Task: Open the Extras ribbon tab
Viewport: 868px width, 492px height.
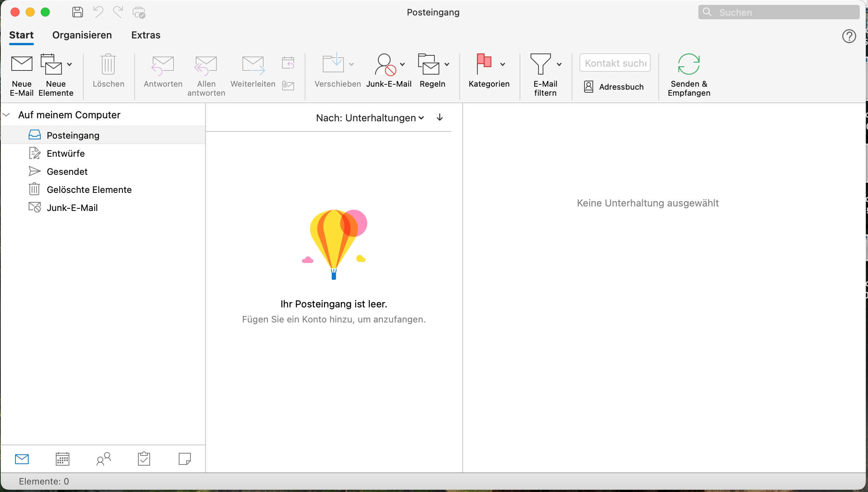Action: (146, 35)
